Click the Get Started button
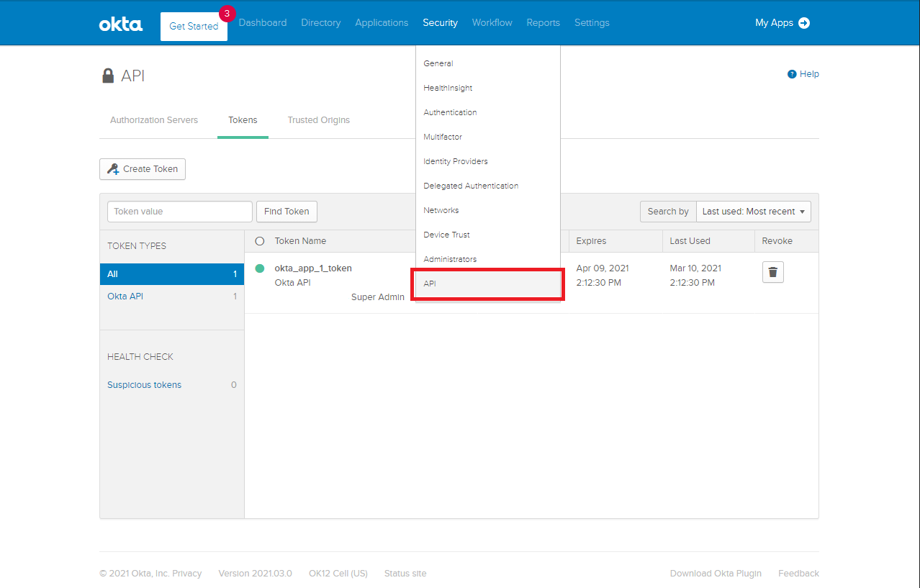 click(x=194, y=27)
